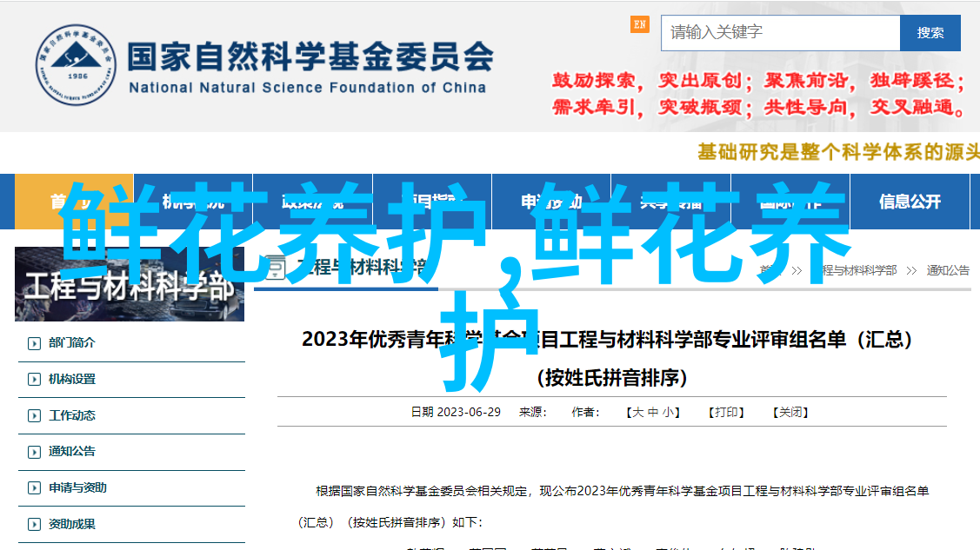This screenshot has height=550, width=980.
Task: Click the subtitle 按姓氏拼音排序
Action: pos(612,378)
